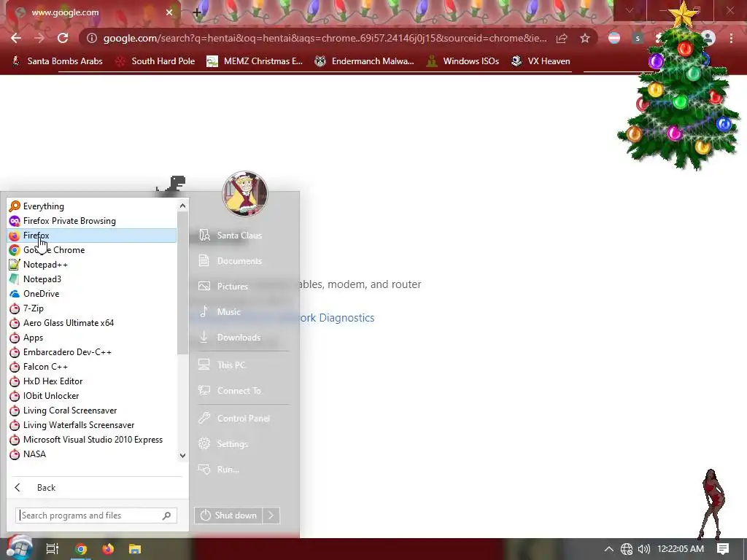Expand the Shut down options arrow
The height and width of the screenshot is (560, 747).
click(x=271, y=516)
